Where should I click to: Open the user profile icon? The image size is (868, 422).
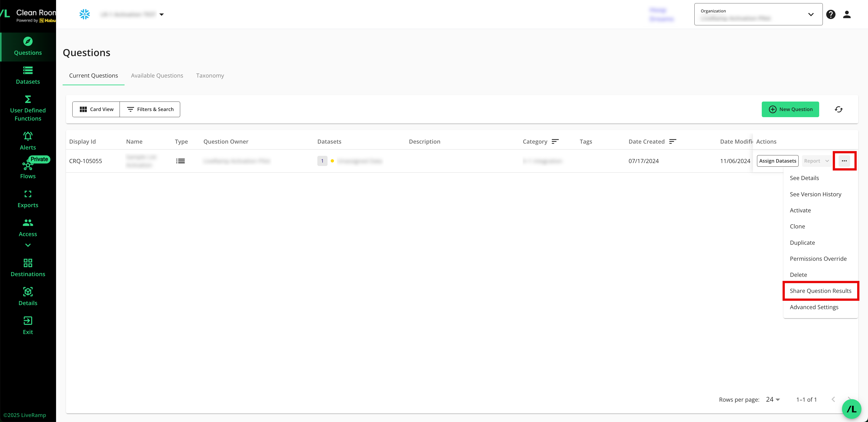(x=847, y=14)
